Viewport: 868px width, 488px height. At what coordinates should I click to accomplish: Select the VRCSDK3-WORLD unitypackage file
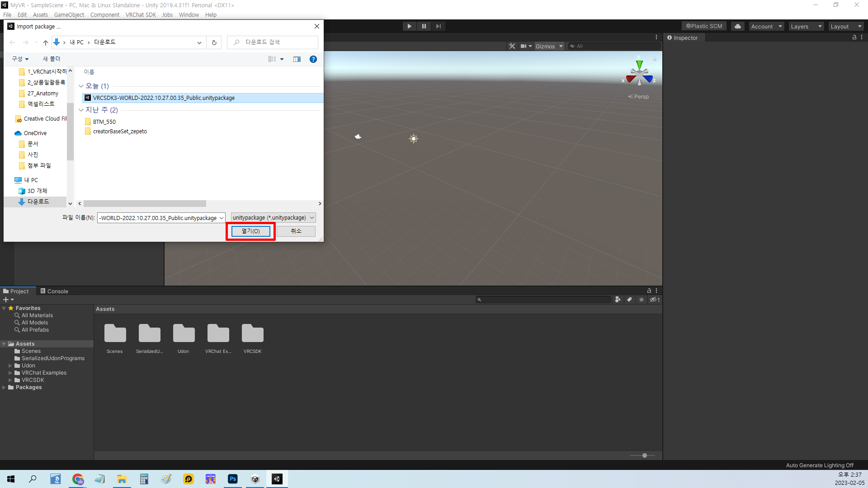click(x=164, y=98)
